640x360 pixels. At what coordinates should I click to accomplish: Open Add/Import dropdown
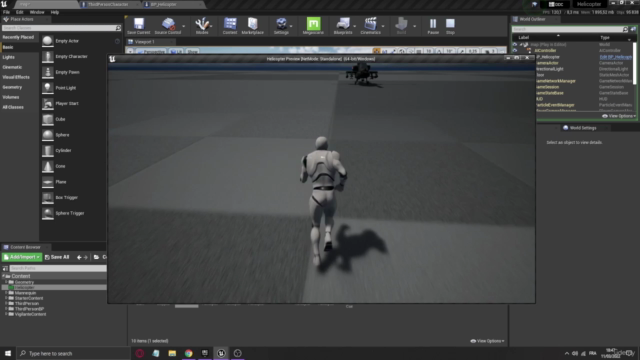pos(22,257)
